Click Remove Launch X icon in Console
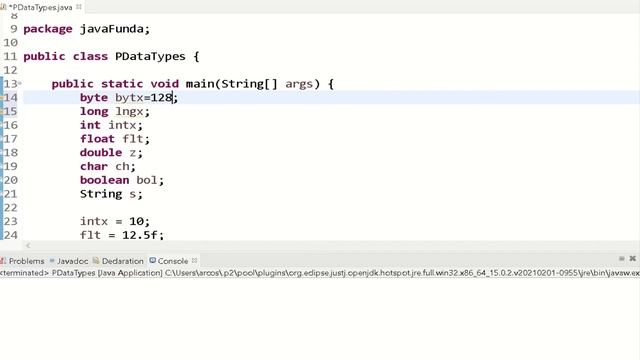Viewport: 640px width, 360px height. 633,258
